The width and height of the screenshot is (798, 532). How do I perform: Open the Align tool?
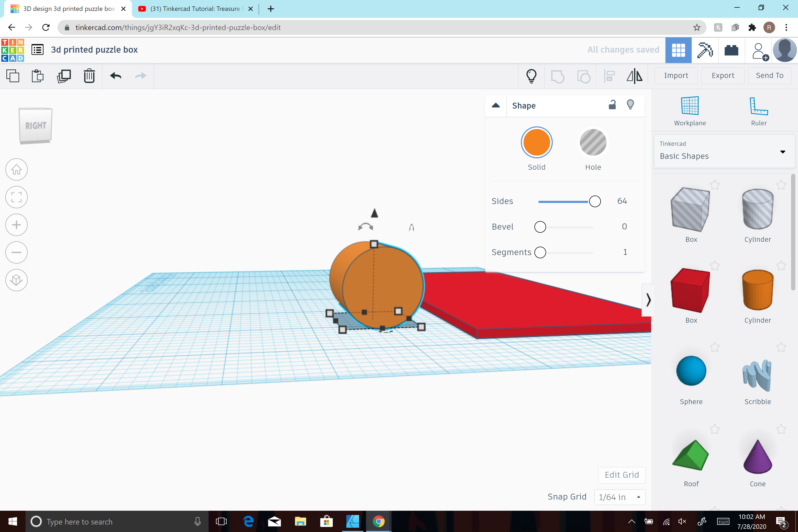pos(610,76)
